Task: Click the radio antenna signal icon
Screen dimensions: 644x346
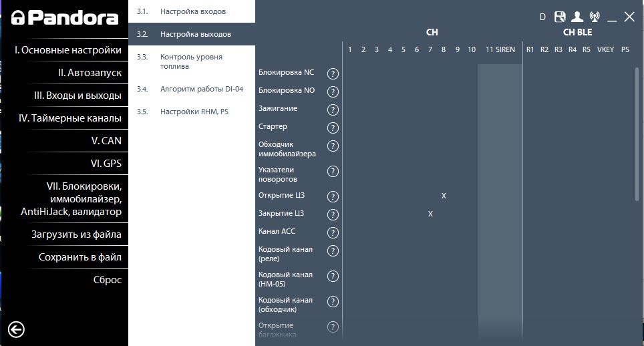Action: (x=595, y=17)
